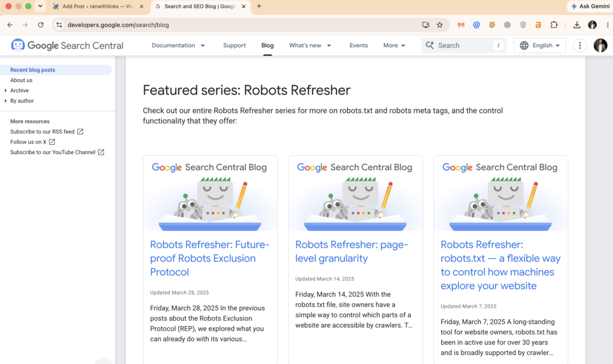This screenshot has height=364, width=613.
Task: Expand the What's new dropdown
Action: point(329,45)
